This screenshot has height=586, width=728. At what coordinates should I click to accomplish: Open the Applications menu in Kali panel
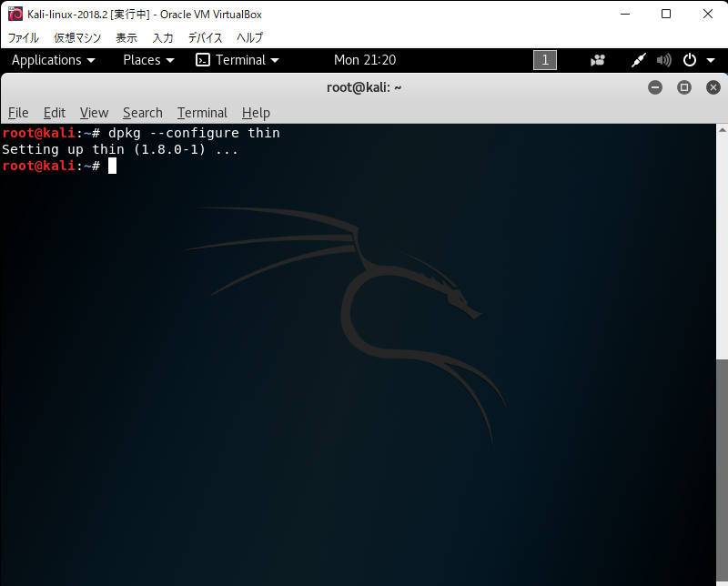pyautogui.click(x=54, y=60)
